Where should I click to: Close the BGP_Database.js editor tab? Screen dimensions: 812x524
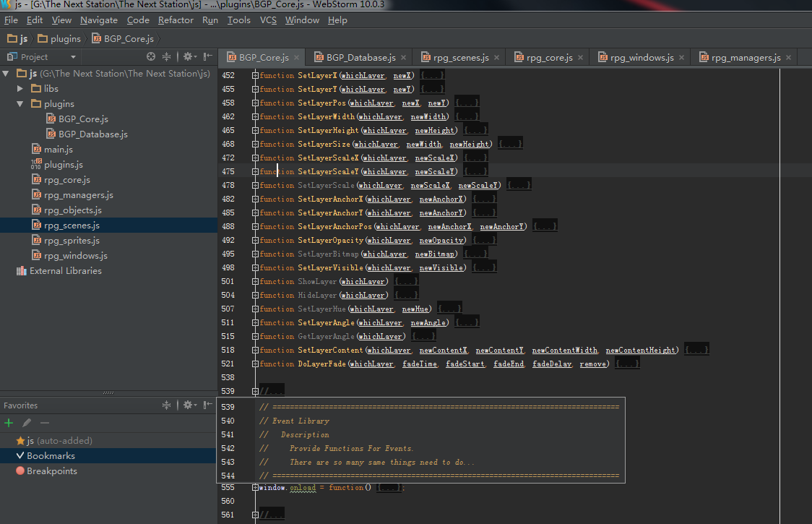403,58
